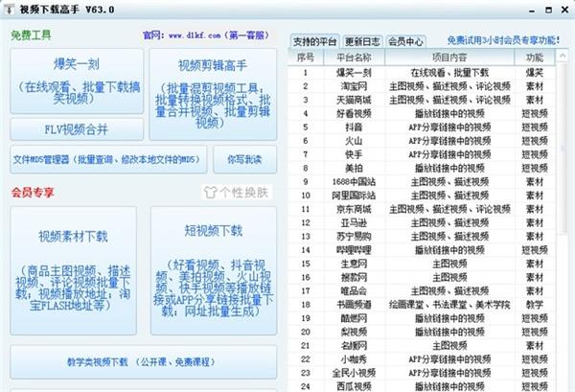This screenshot has height=392, width=575.
Task: Select the 梨视频 row
Action: [x=422, y=332]
